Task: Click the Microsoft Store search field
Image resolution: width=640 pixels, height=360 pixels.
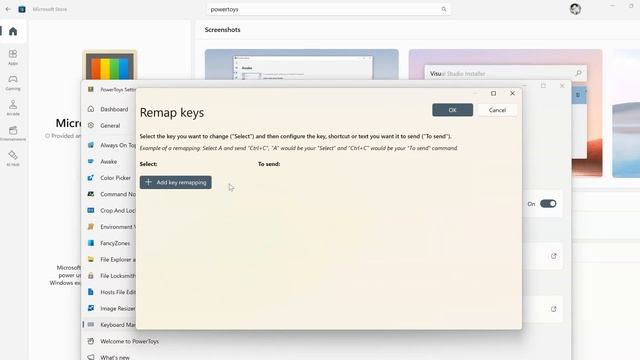Action: point(329,9)
